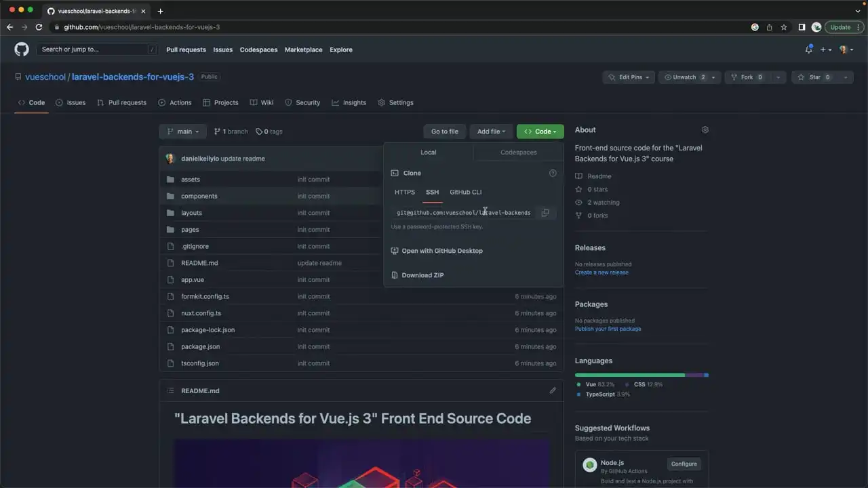The width and height of the screenshot is (868, 488).
Task: Open About settings gear icon
Action: [705, 129]
